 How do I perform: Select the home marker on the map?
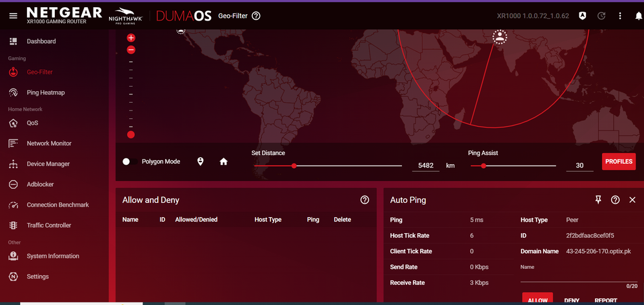coord(500,37)
